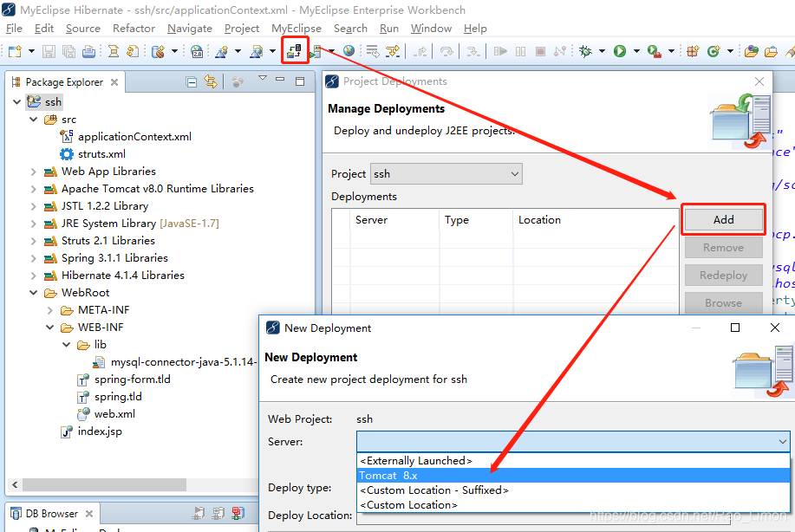This screenshot has height=532, width=795.
Task: Expand the Web App Libraries node
Action: (34, 172)
